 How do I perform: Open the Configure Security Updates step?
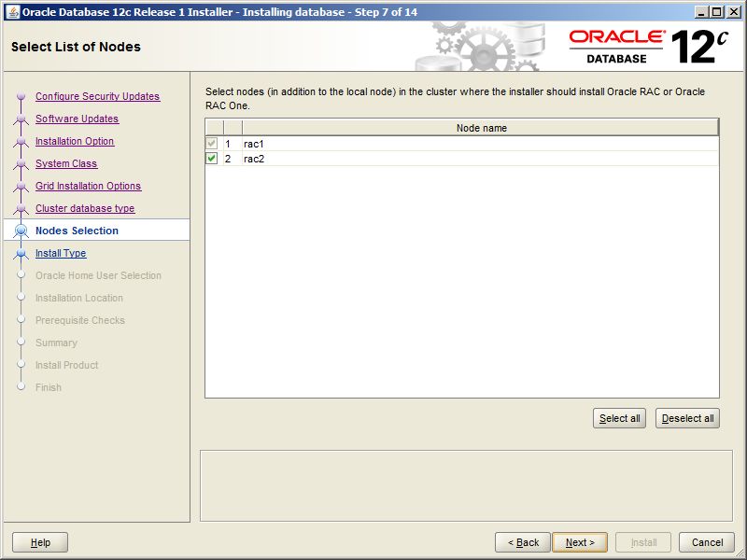pyautogui.click(x=97, y=96)
